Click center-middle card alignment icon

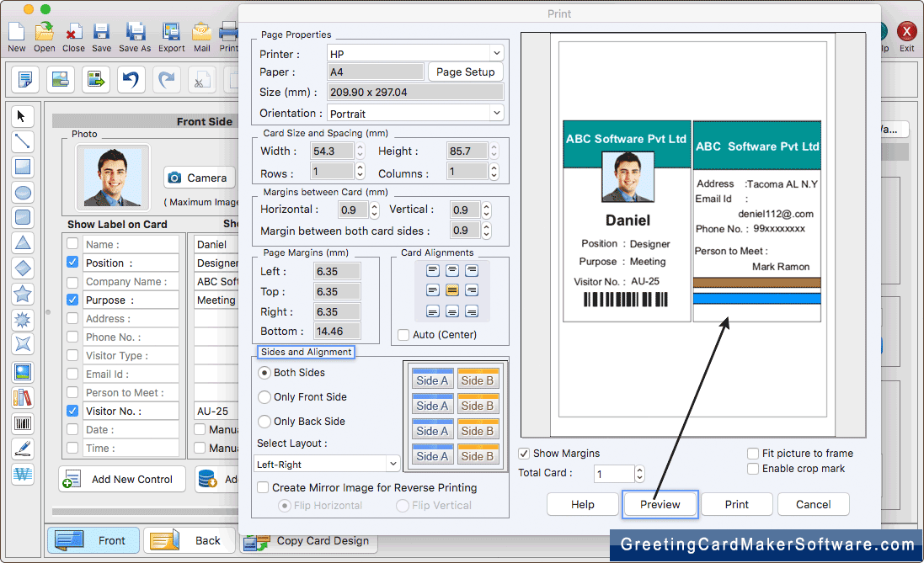(x=452, y=290)
